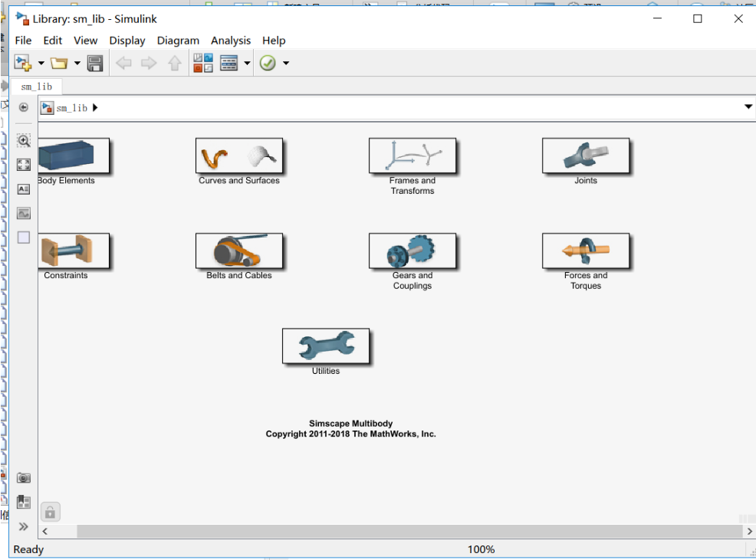The width and height of the screenshot is (756, 560).
Task: Click the Open folder toolbar icon
Action: pos(59,63)
